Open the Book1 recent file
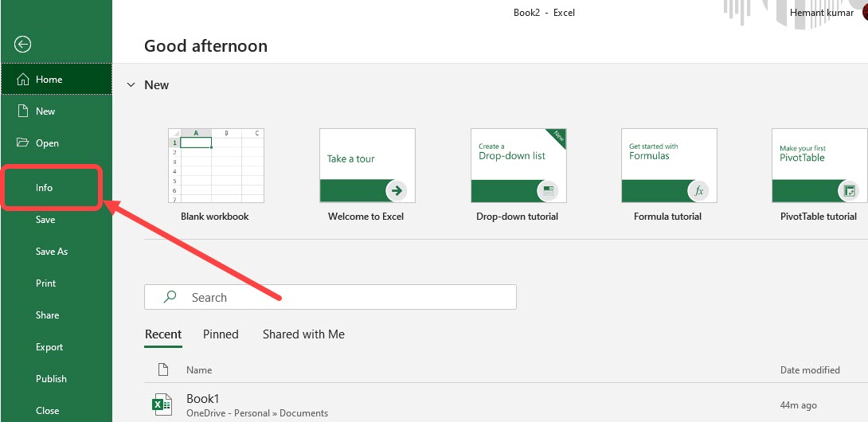868x422 pixels. (x=506, y=404)
